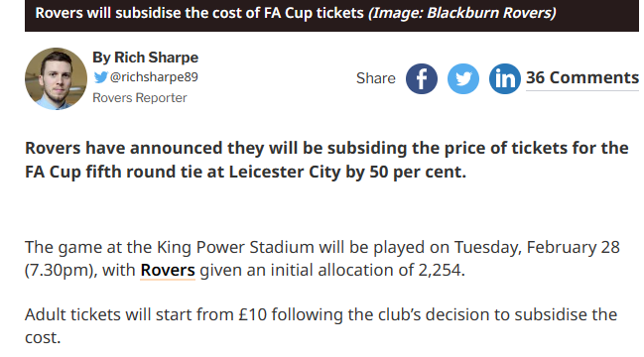Click the Adult tickets from £10 paragraph
Viewport: 644px width, 357px height.
pyautogui.click(x=321, y=326)
